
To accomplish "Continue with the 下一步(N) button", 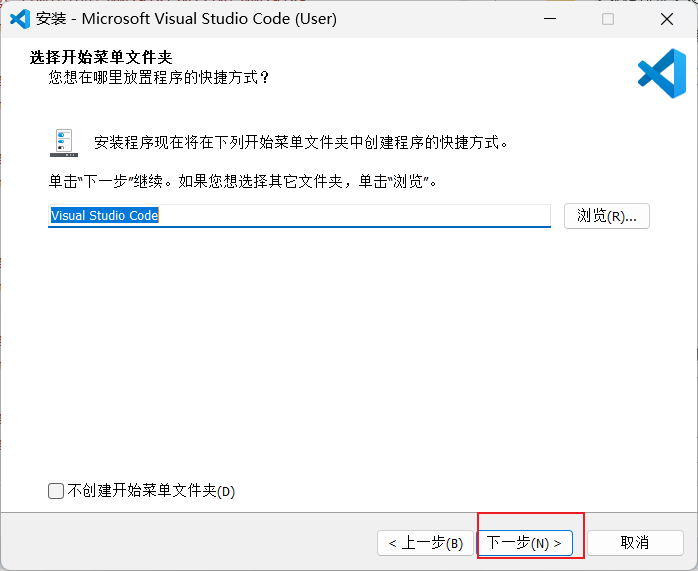I will pos(524,543).
